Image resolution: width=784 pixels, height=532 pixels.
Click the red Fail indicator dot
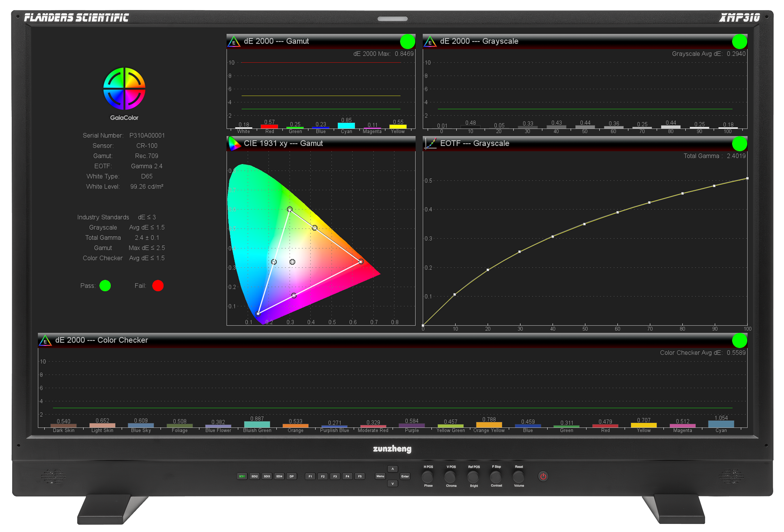tap(158, 286)
